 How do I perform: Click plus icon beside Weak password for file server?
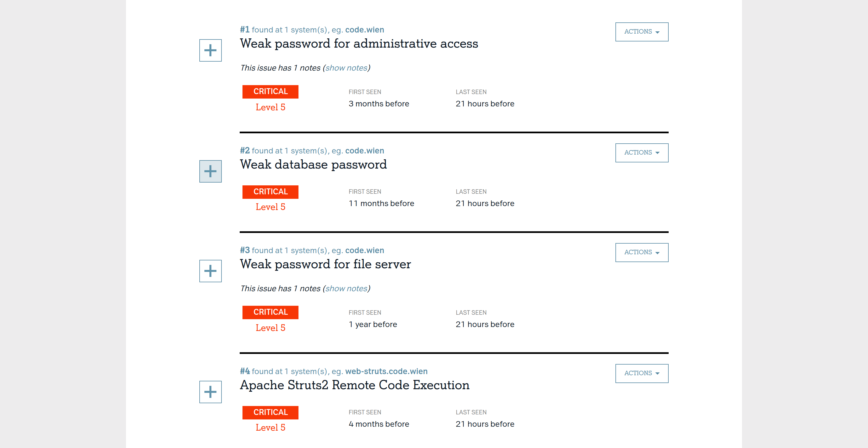click(210, 271)
